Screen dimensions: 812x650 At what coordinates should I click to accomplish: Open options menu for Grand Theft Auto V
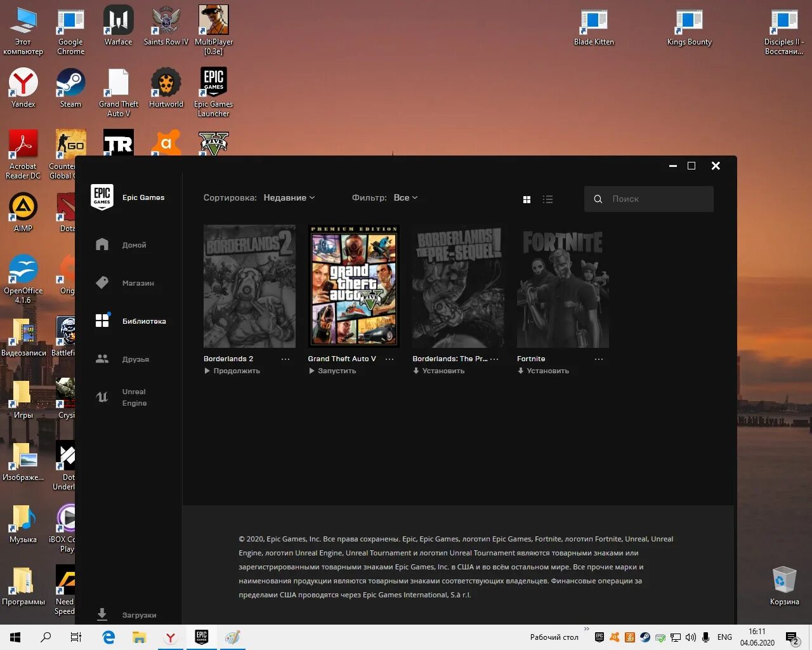pyautogui.click(x=390, y=359)
